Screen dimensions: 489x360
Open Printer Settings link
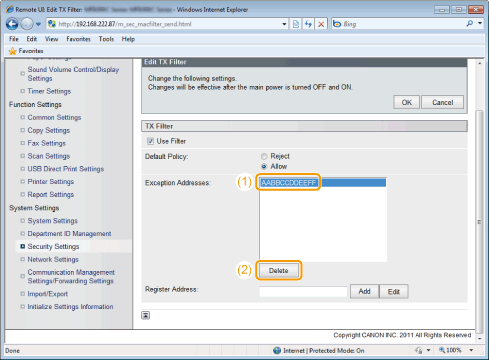(x=51, y=182)
